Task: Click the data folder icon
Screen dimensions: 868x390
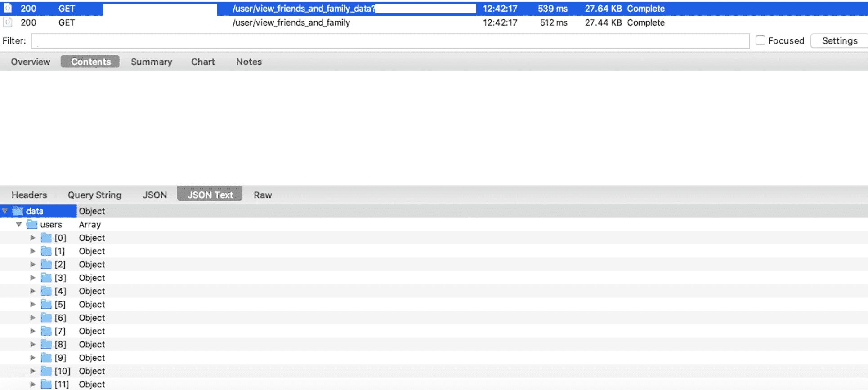Action: click(x=18, y=211)
